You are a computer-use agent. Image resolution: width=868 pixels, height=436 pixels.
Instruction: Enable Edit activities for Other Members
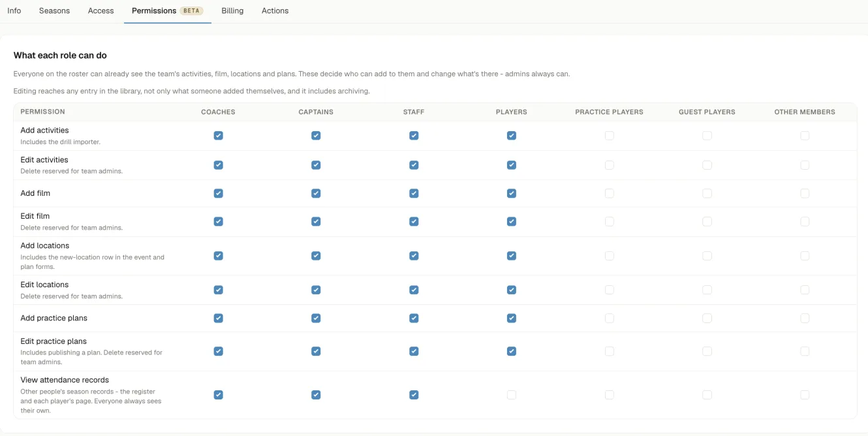point(805,165)
